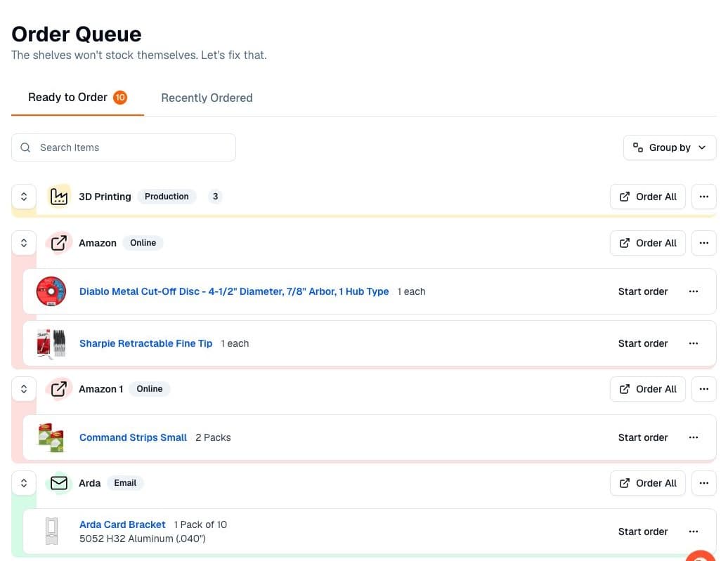
Task: Order all 3D Printing items
Action: pyautogui.click(x=648, y=197)
